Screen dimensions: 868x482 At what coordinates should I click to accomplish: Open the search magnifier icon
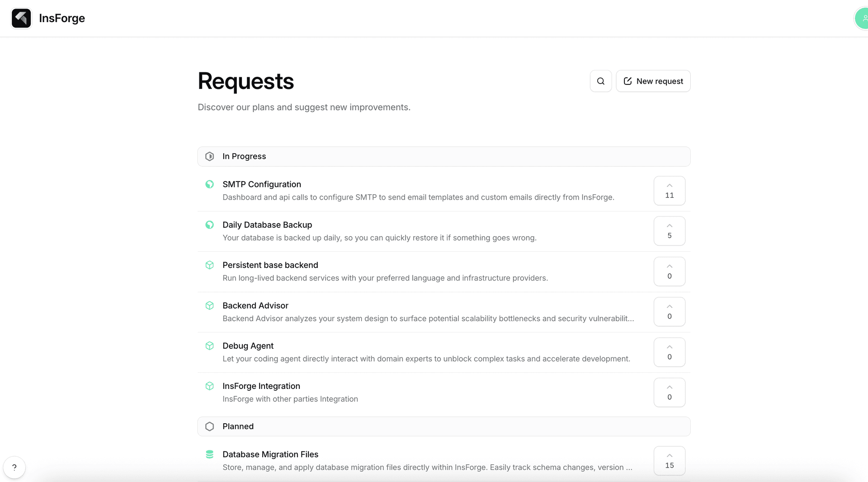point(600,81)
